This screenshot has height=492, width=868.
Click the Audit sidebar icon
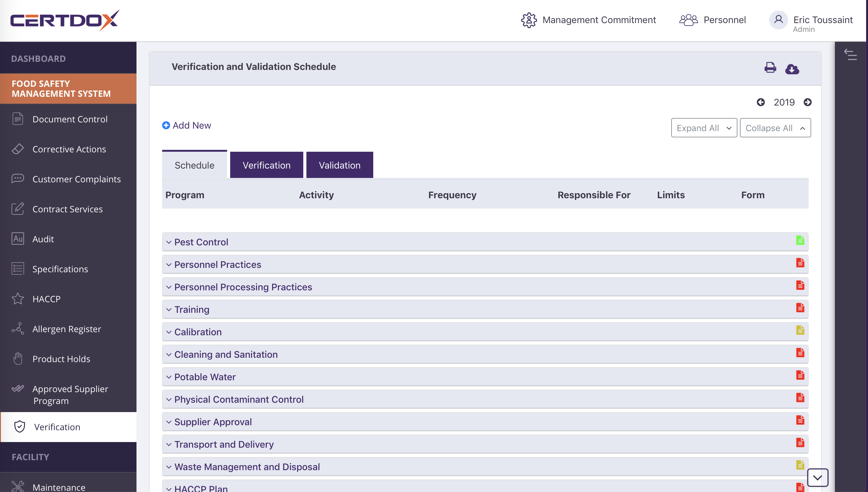pyautogui.click(x=17, y=239)
